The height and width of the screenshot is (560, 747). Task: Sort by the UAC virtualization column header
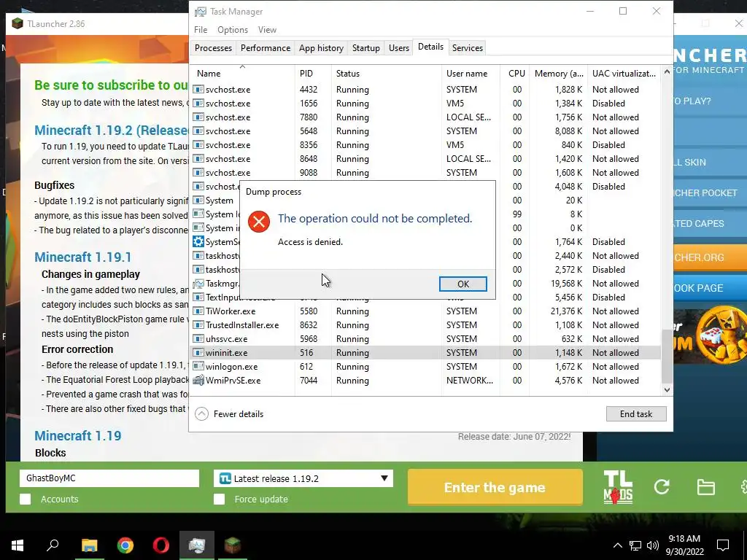[624, 74]
